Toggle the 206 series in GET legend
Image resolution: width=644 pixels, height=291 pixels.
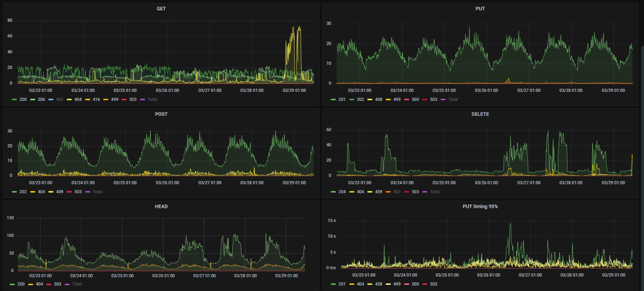[41, 99]
